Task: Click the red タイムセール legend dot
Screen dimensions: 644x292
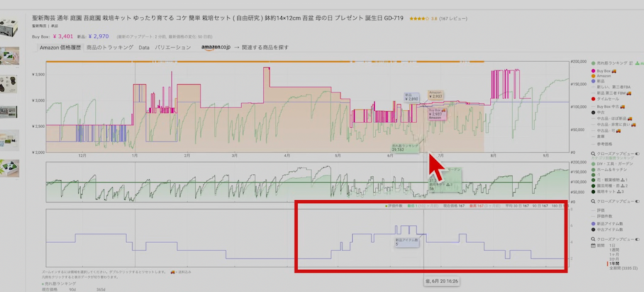Action: coord(594,99)
